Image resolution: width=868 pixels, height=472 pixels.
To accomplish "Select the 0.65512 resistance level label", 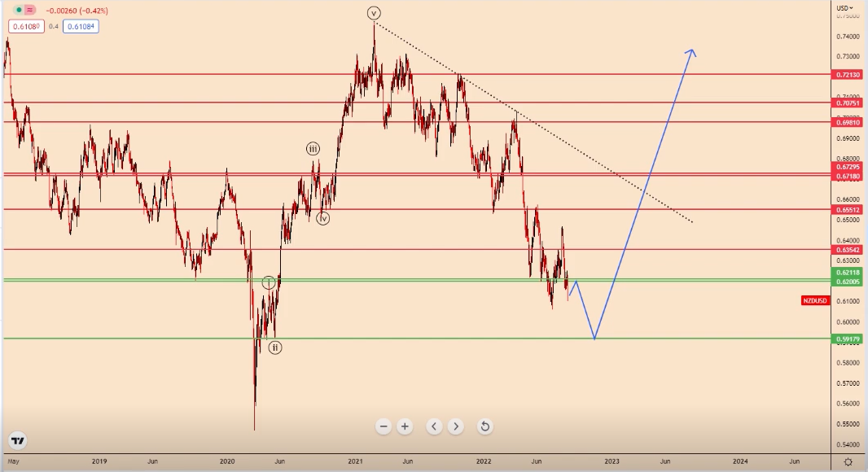I will click(x=848, y=209).
